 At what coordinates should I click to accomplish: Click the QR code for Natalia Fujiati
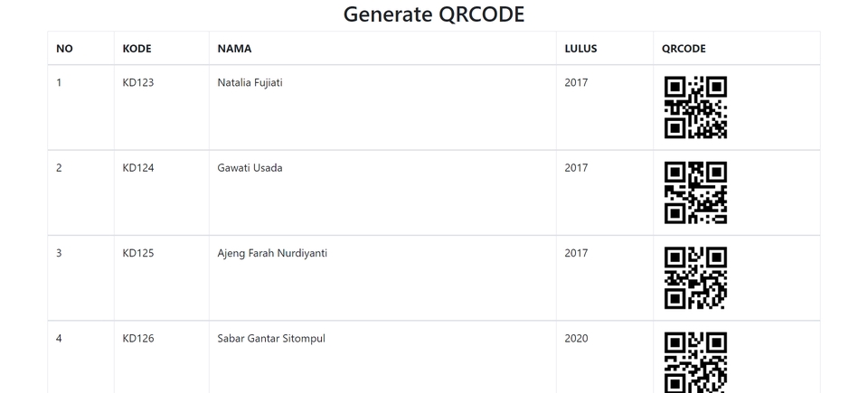(x=695, y=108)
